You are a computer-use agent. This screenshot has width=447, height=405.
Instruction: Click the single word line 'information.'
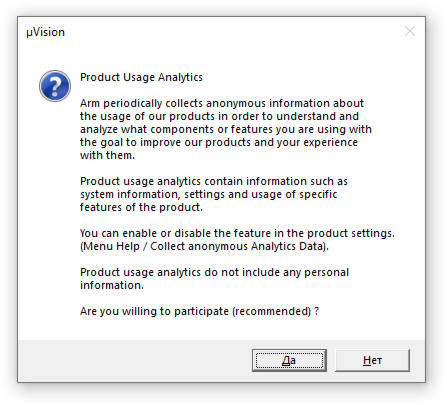tap(112, 285)
